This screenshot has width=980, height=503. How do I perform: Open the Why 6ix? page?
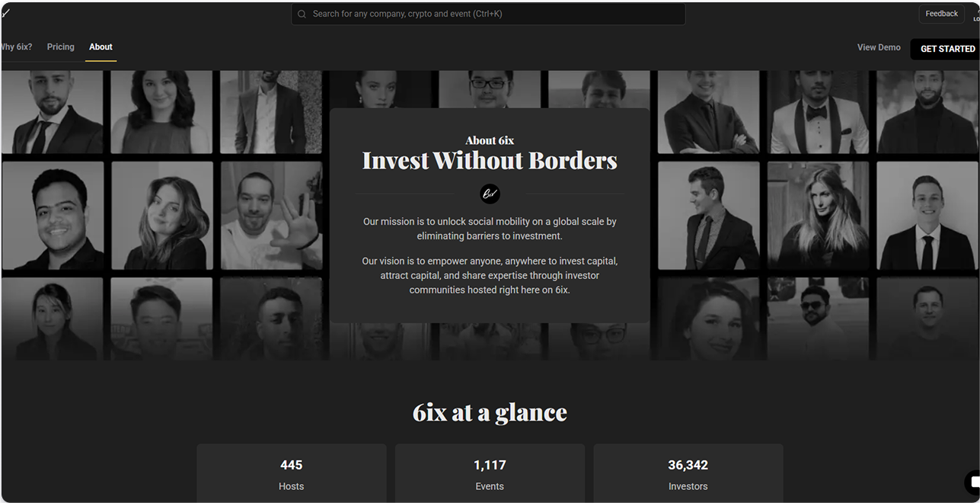[15, 47]
